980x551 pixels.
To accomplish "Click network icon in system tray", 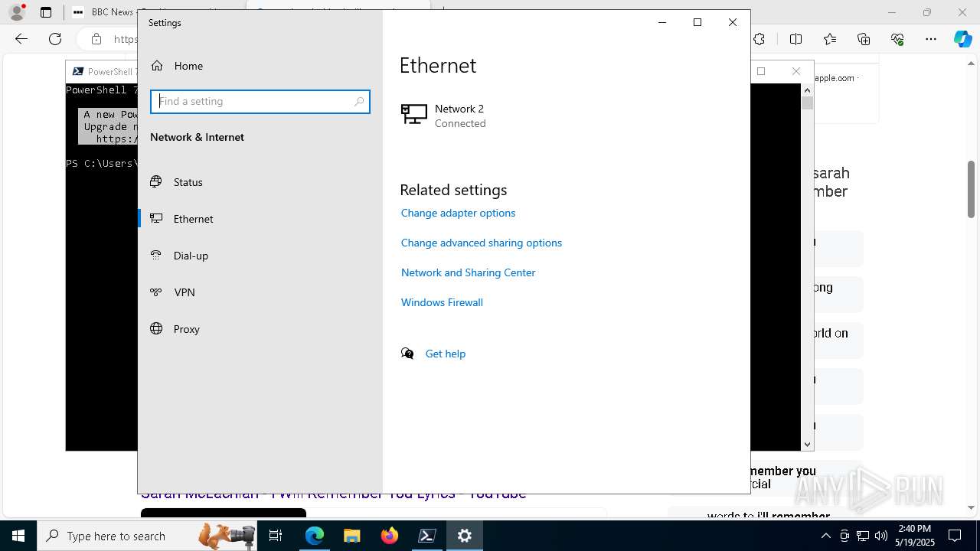I will [863, 536].
